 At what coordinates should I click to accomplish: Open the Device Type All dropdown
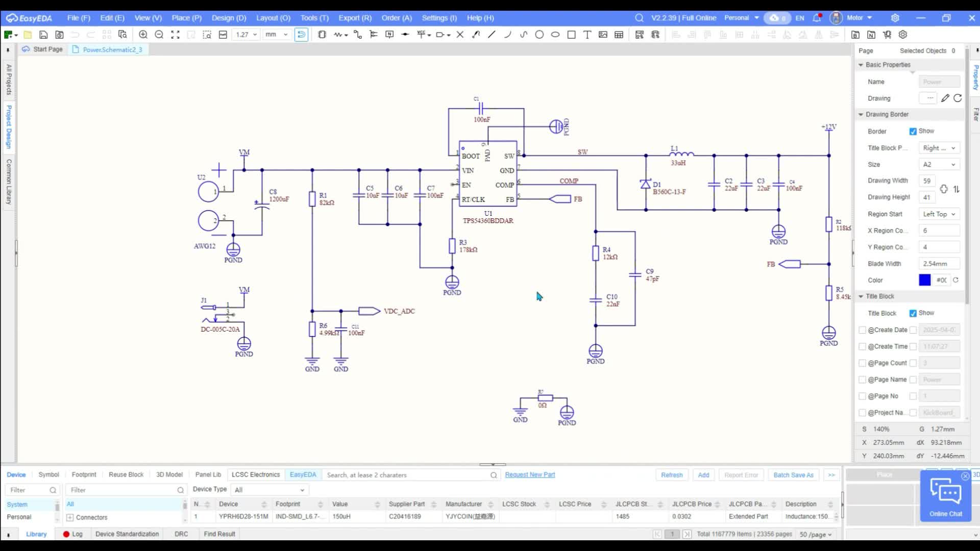point(270,490)
